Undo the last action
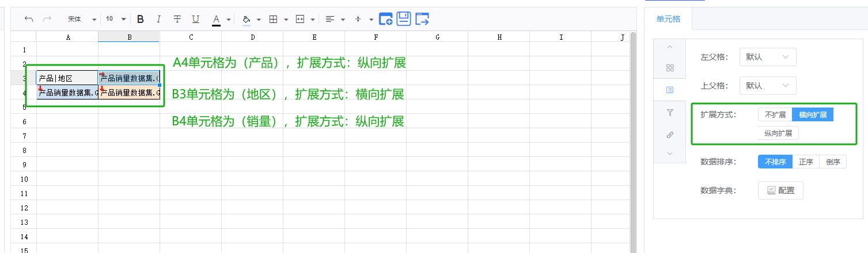This screenshot has height=253, width=868. (29, 19)
